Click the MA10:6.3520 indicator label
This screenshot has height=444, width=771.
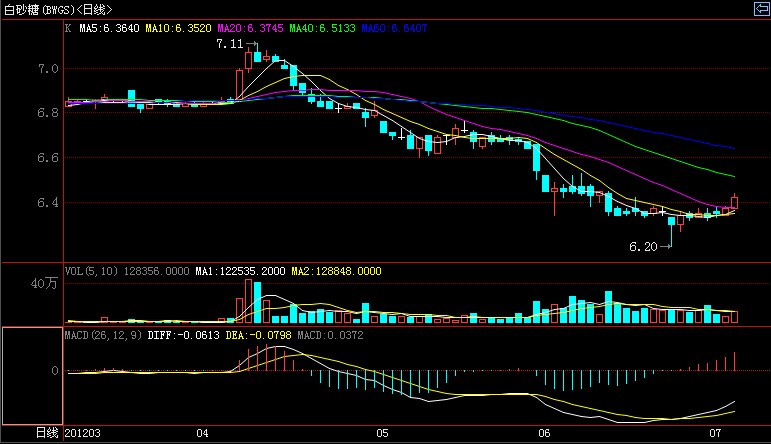tap(178, 29)
